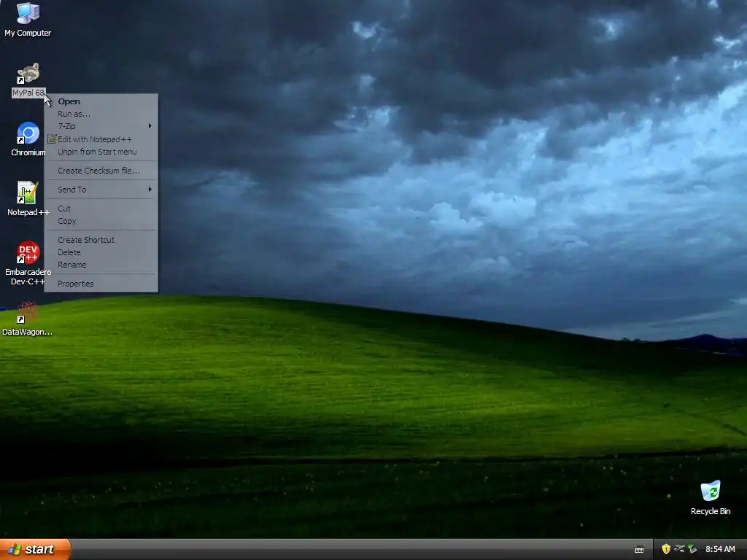
Task: Choose Copy from the context menu
Action: (101, 221)
